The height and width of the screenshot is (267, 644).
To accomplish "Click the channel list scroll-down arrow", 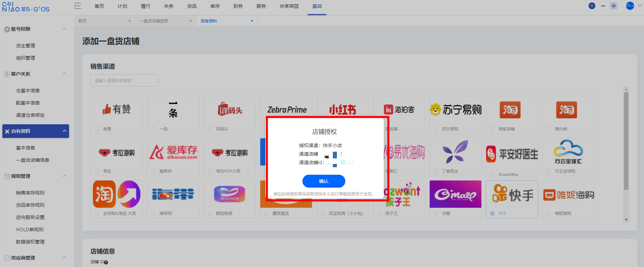I will 626,220.
